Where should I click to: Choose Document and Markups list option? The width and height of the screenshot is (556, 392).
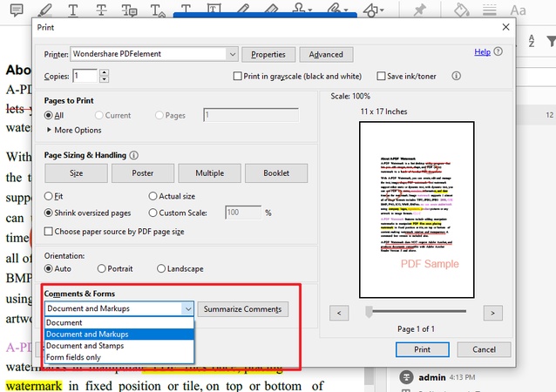click(119, 335)
